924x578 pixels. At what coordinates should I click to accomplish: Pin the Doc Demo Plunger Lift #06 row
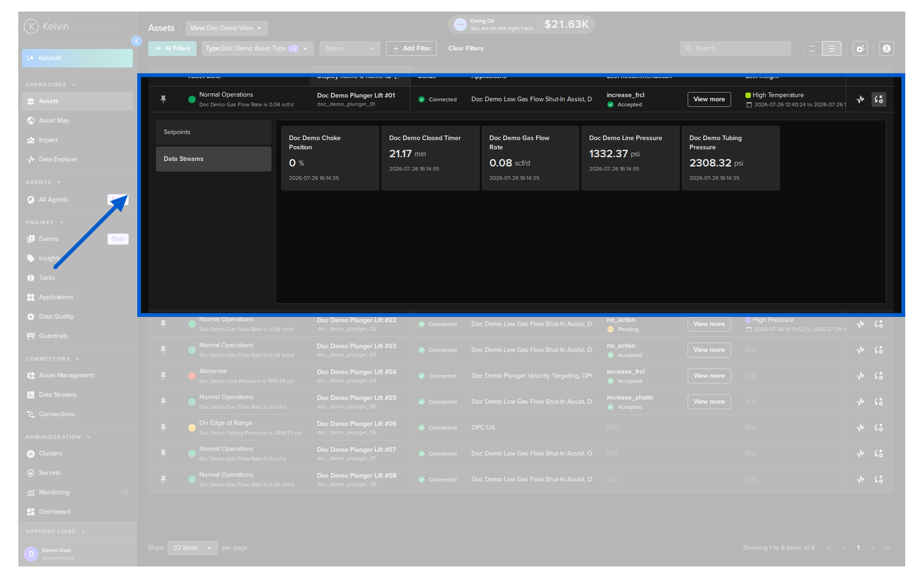coord(163,428)
